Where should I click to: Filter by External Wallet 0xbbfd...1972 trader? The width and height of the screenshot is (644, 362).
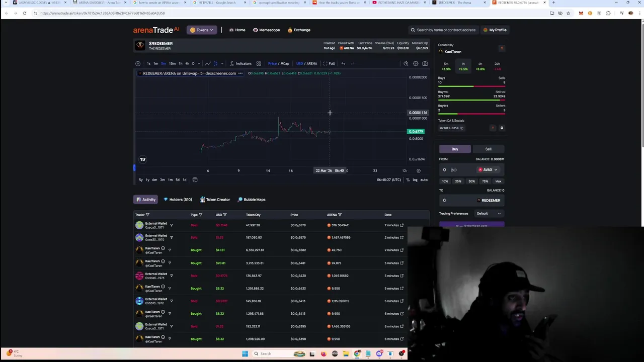click(171, 301)
